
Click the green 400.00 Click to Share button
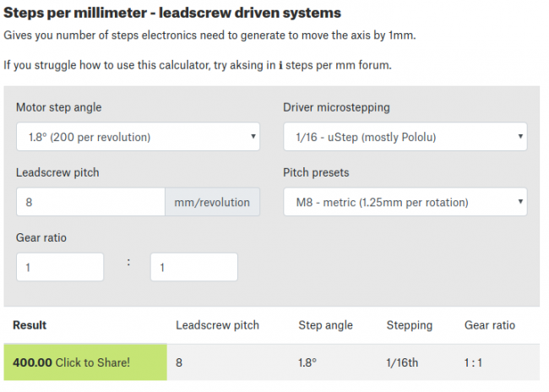pyautogui.click(x=85, y=362)
